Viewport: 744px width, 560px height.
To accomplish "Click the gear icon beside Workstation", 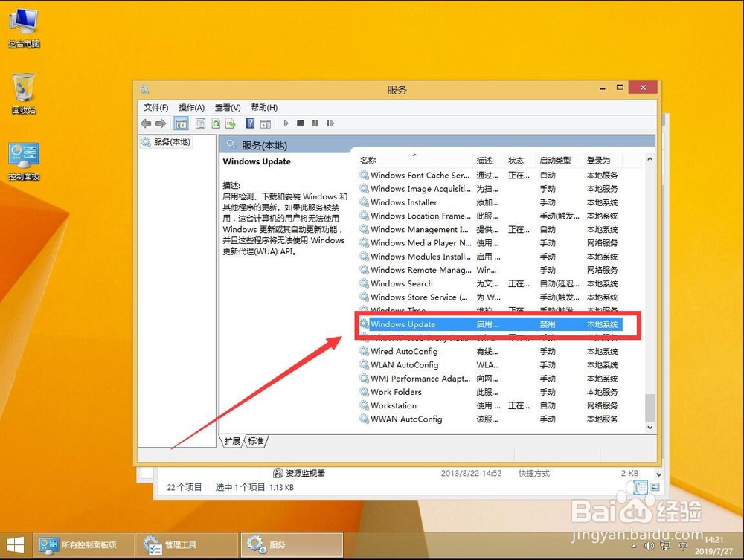I will pos(364,405).
